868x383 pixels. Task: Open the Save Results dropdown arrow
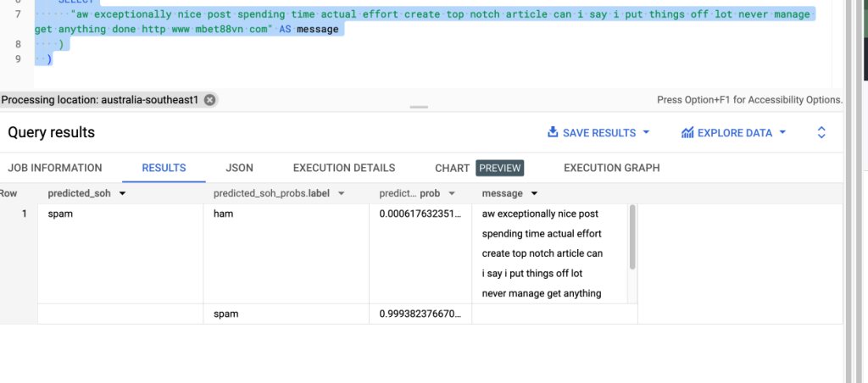click(x=645, y=132)
